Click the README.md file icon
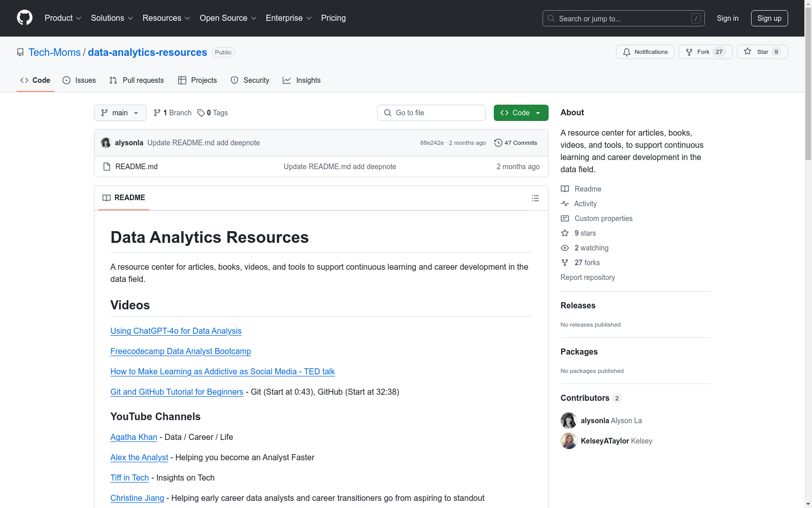The image size is (812, 508). pos(107,167)
